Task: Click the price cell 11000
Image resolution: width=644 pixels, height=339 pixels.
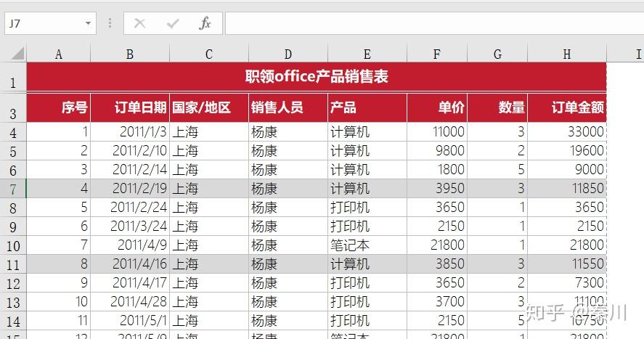Action: coord(437,131)
